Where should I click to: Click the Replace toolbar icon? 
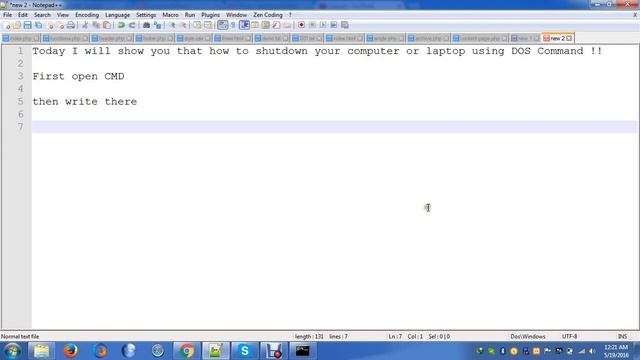point(157,25)
